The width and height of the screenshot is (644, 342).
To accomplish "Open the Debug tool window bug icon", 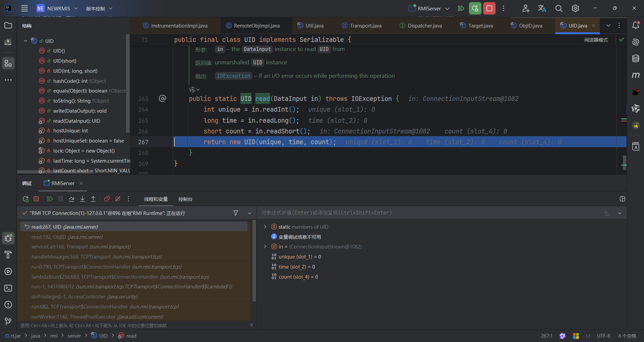I will [8, 238].
